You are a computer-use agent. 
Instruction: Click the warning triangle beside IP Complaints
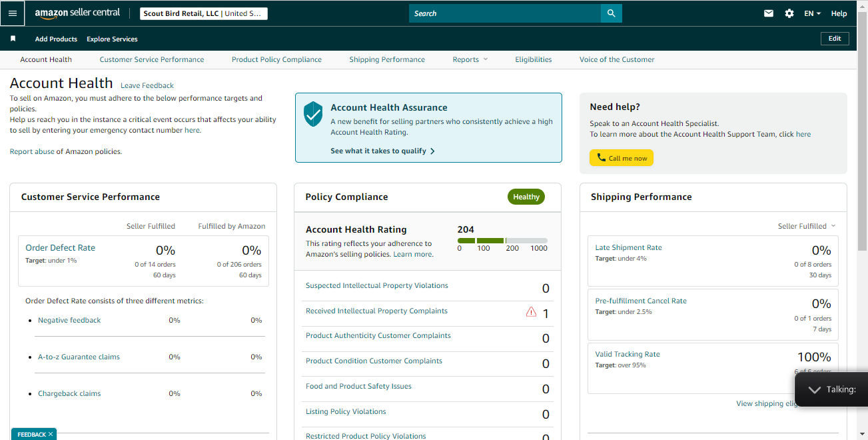(x=531, y=311)
